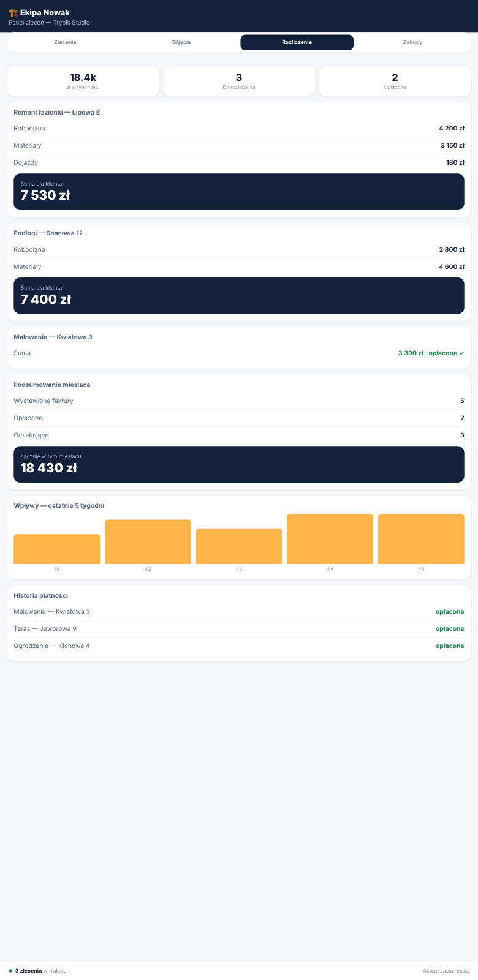Click the 7 530 zł client total banner

pyautogui.click(x=239, y=192)
